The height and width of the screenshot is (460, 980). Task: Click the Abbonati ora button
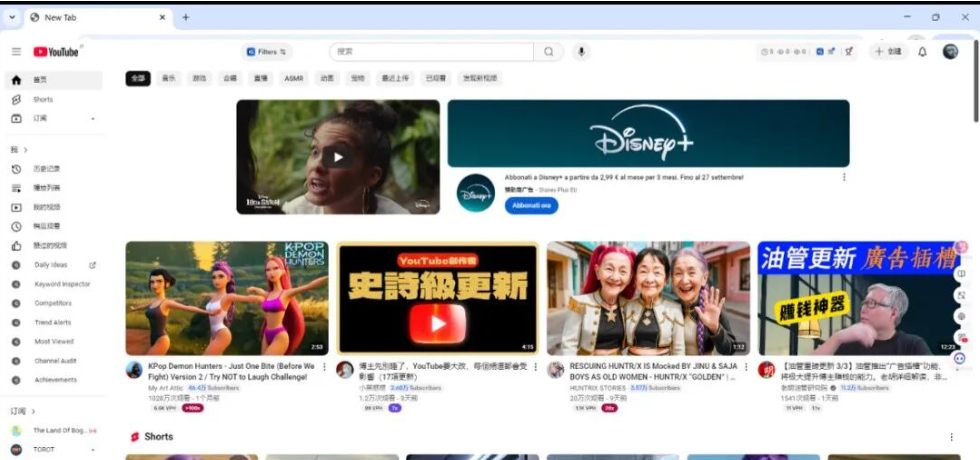(x=531, y=205)
